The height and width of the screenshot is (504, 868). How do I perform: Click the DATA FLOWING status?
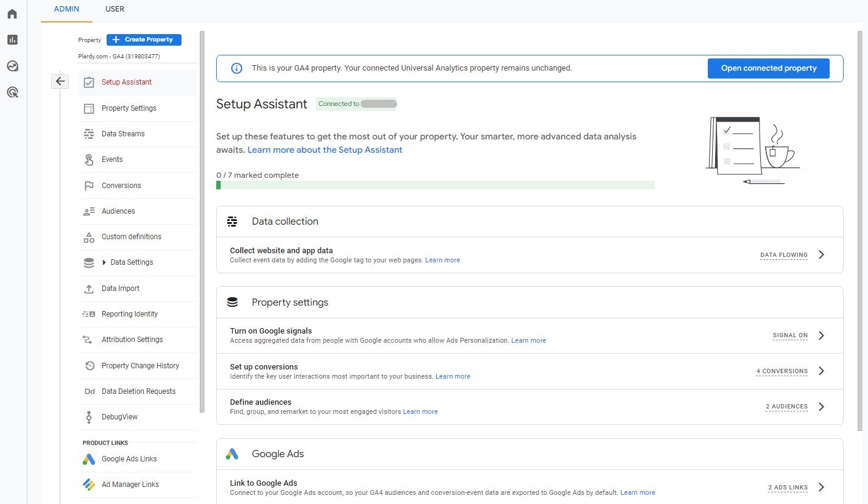pos(784,255)
